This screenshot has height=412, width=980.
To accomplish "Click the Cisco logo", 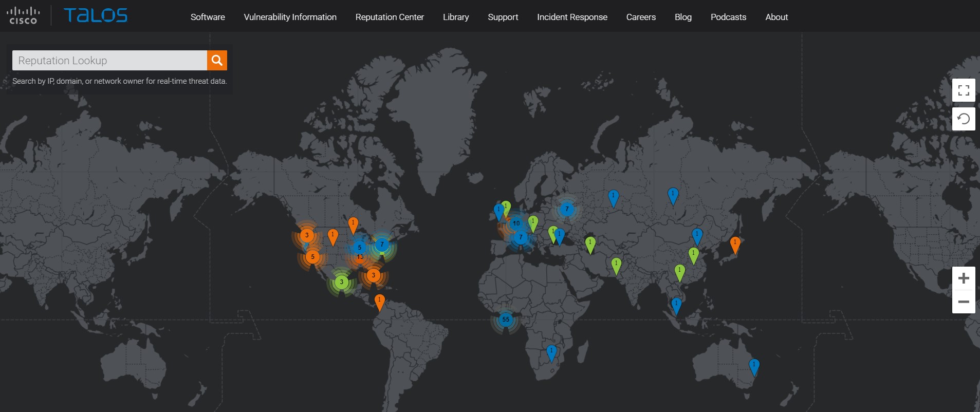I will (x=23, y=16).
